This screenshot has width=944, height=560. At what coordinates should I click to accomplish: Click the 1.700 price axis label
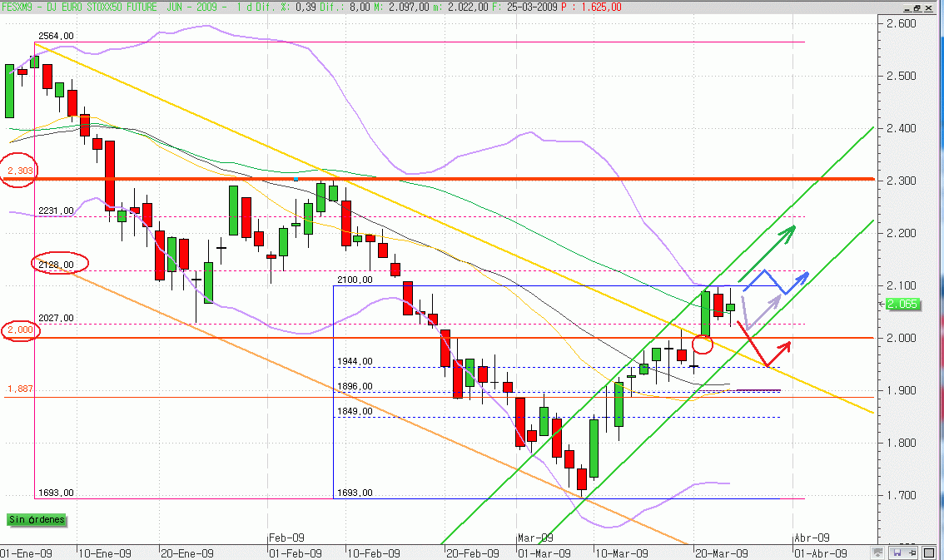click(902, 496)
